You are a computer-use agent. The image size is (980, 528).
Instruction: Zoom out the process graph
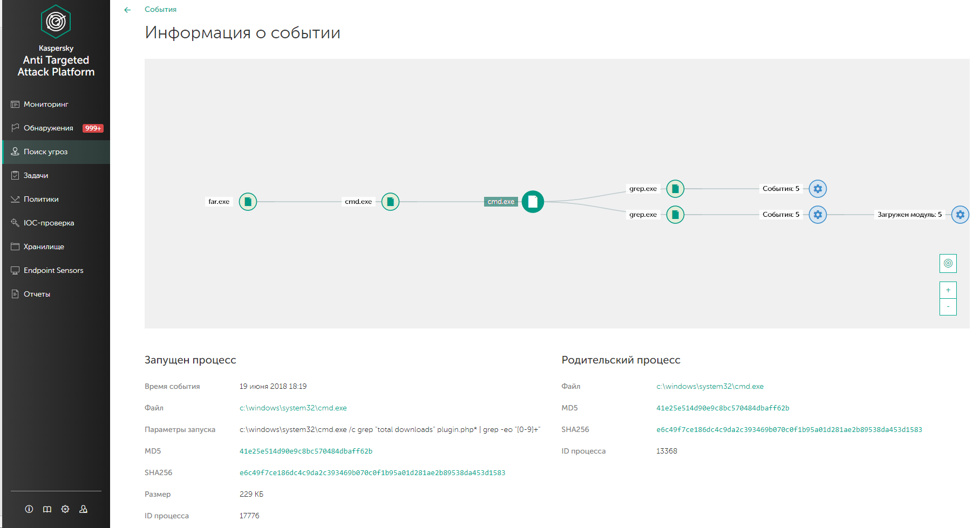[x=948, y=307]
